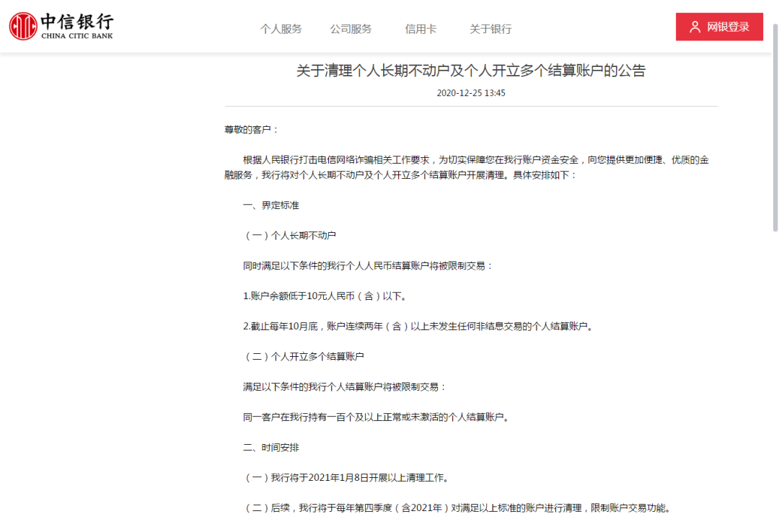The height and width of the screenshot is (532, 779).
Task: Click the user icon on the login button
Action: coord(695,27)
